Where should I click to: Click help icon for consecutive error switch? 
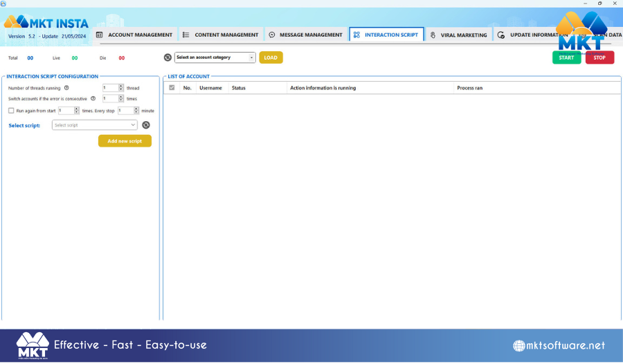pyautogui.click(x=93, y=98)
